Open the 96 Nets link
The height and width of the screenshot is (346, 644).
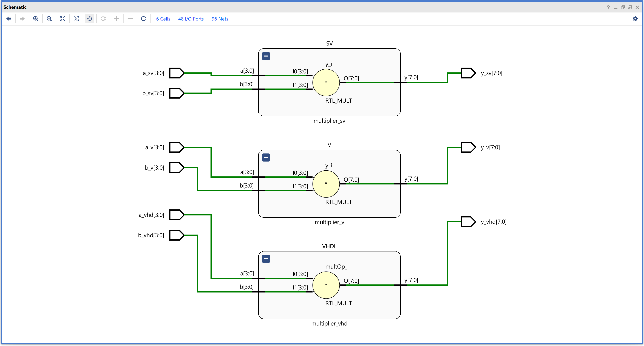coord(220,19)
